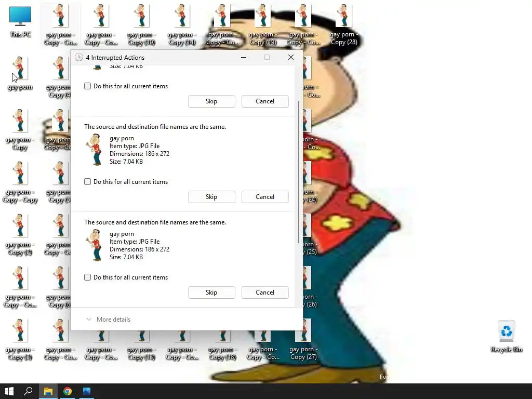The image size is (532, 399).
Task: Select the file "gay porn - Copy (27)"
Action: pyautogui.click(x=303, y=340)
